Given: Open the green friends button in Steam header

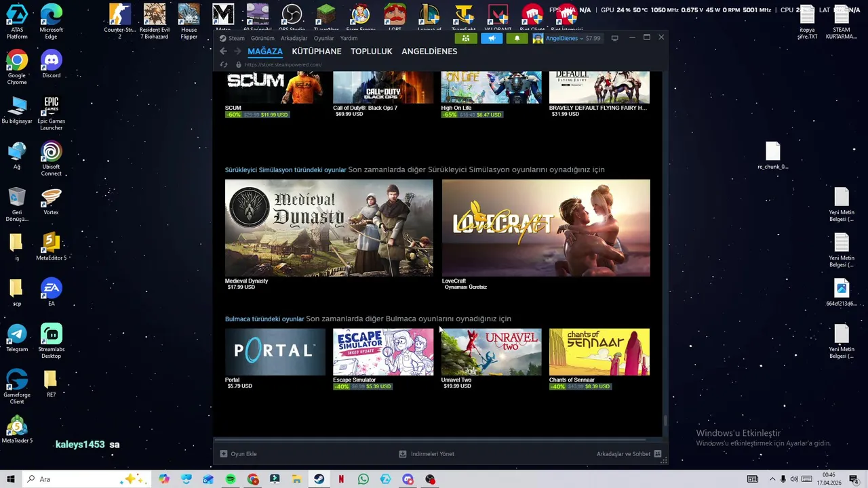Looking at the screenshot, I should pos(465,38).
